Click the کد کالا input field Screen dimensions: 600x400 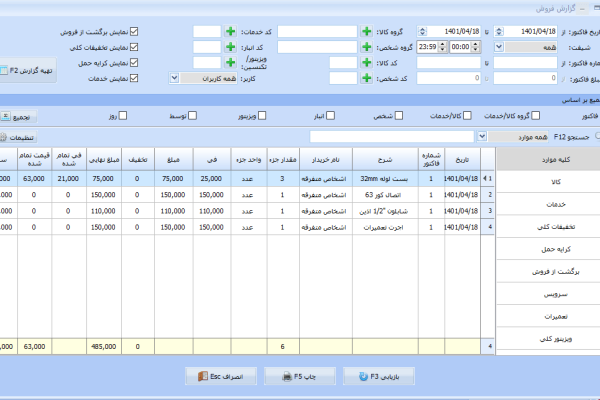pos(343,63)
